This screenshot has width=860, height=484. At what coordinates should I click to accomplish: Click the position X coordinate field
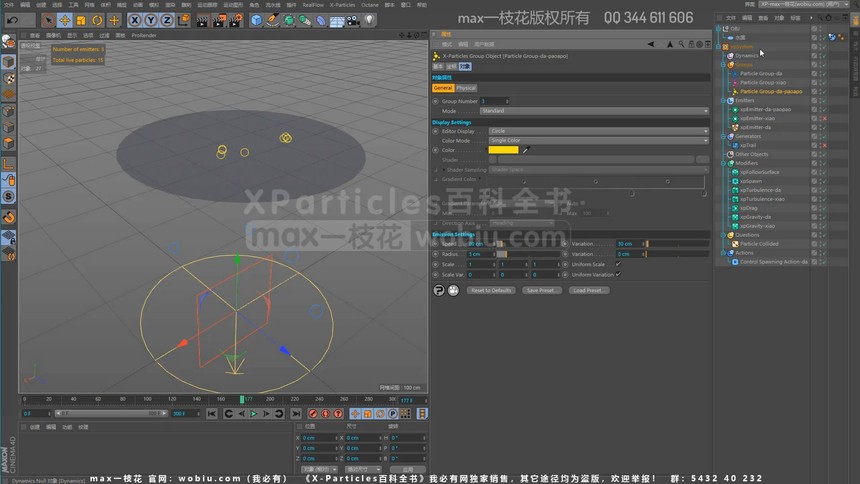pyautogui.click(x=319, y=438)
